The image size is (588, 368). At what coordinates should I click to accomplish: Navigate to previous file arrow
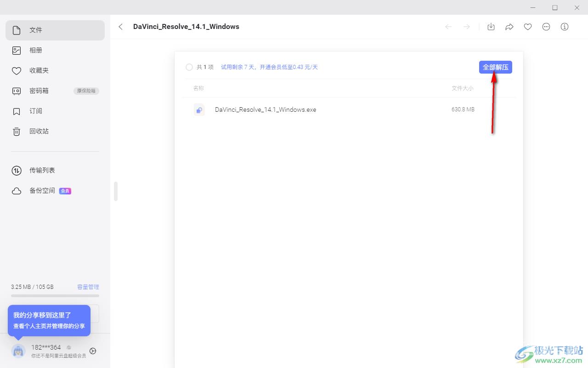click(448, 27)
